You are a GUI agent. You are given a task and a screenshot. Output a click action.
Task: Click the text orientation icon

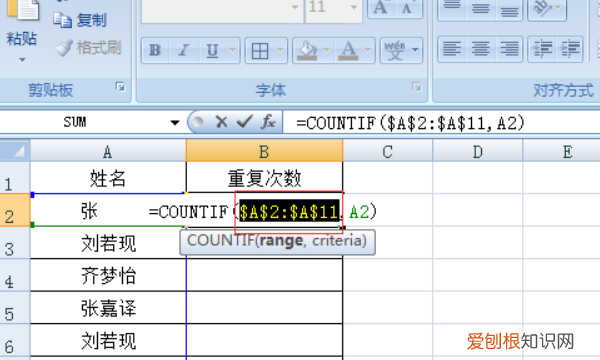pyautogui.click(x=543, y=8)
